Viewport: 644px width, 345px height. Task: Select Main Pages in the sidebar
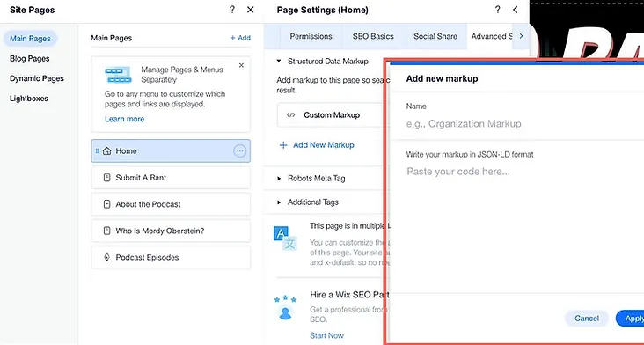[x=31, y=39]
